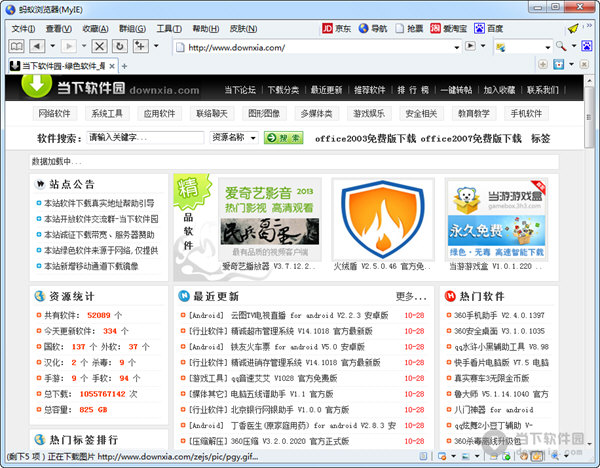
Task: Open the 爱淘宝 bookmark
Action: [x=448, y=28]
